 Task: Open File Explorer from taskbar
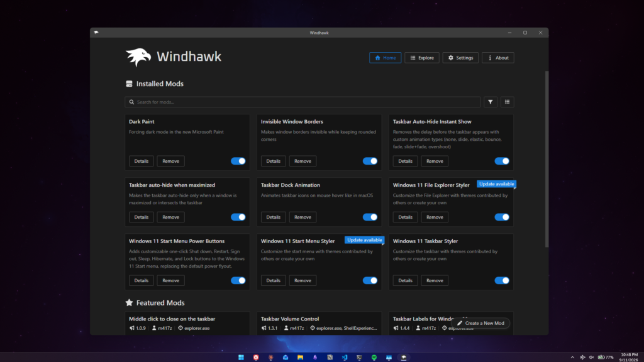coord(300,358)
